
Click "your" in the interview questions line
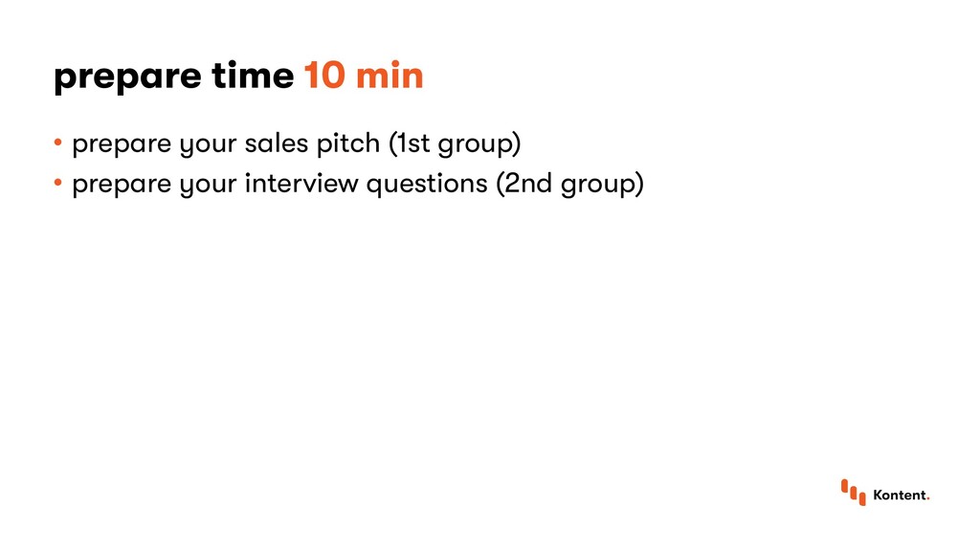click(x=208, y=186)
